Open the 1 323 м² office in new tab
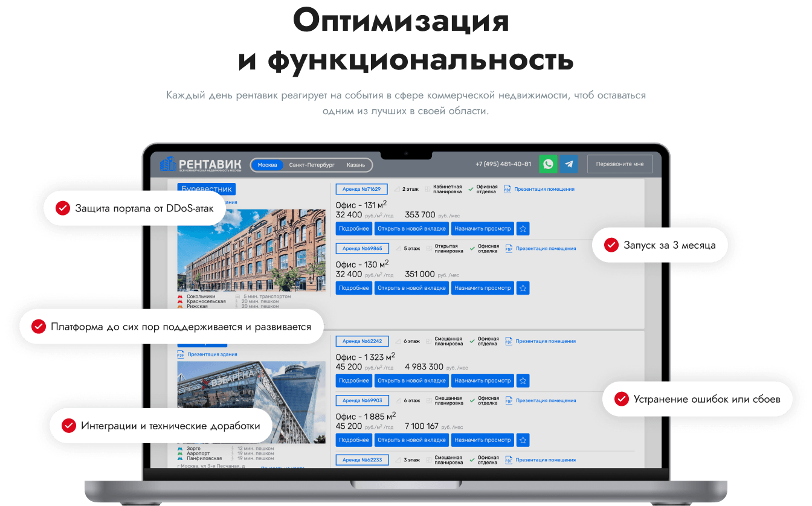Image resolution: width=812 pixels, height=506 pixels. 411,381
